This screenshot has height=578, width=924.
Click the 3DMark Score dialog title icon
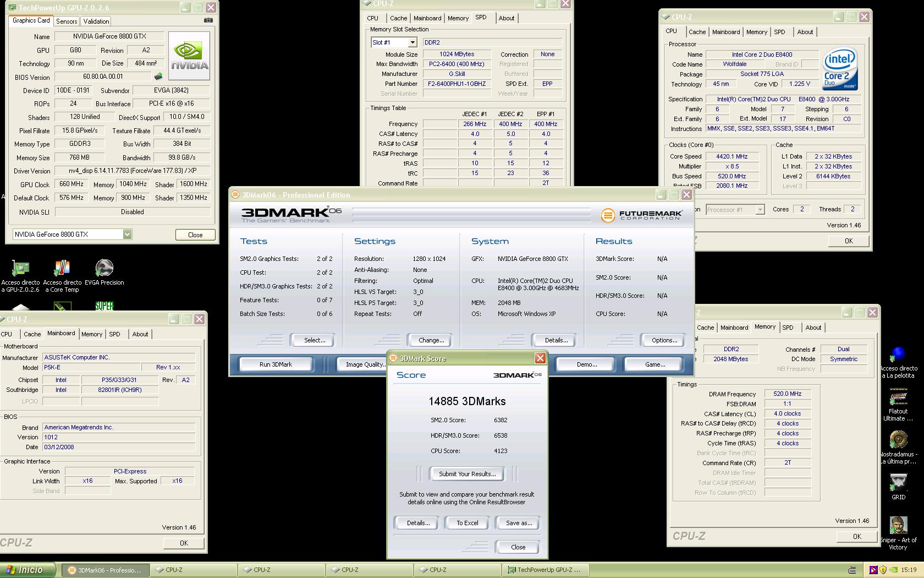point(393,358)
